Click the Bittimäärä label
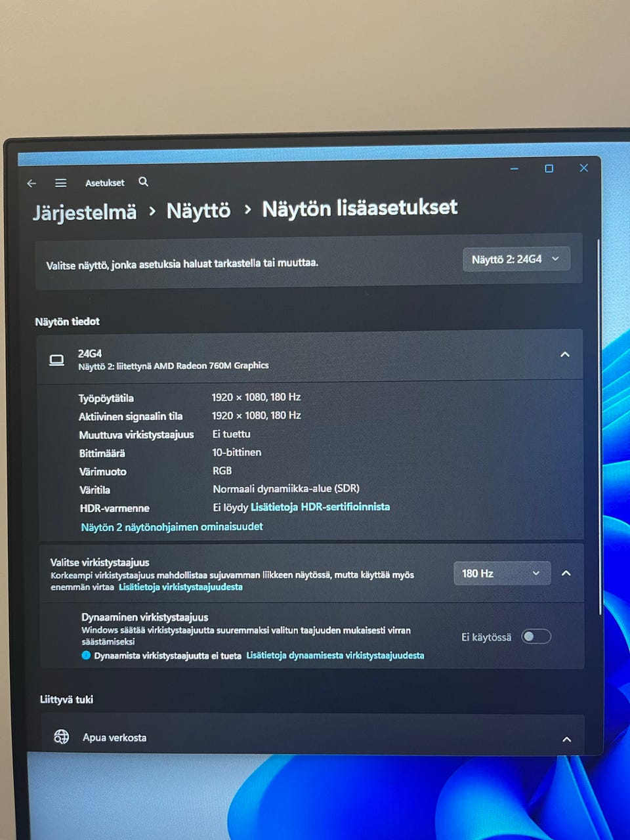This screenshot has width=630, height=840. 102,453
